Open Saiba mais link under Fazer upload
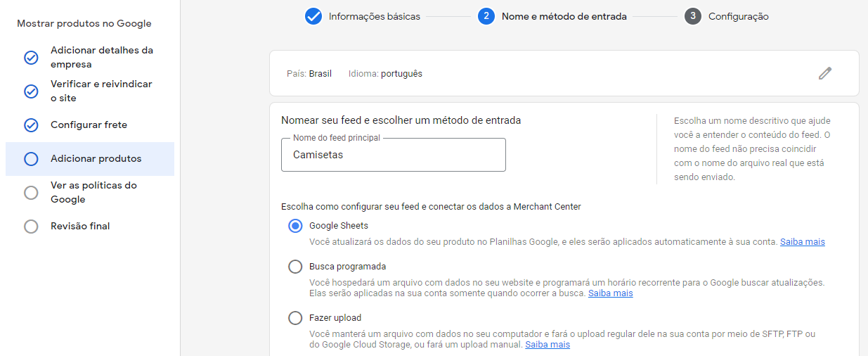 pos(548,345)
